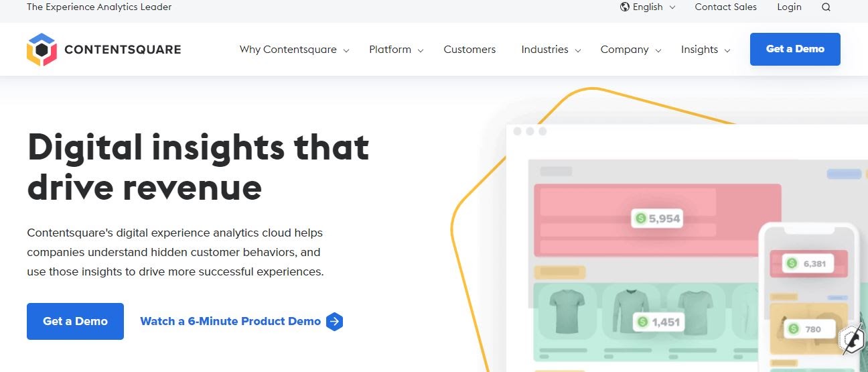The image size is (868, 372).
Task: Expand the Industries menu chevron
Action: point(578,50)
